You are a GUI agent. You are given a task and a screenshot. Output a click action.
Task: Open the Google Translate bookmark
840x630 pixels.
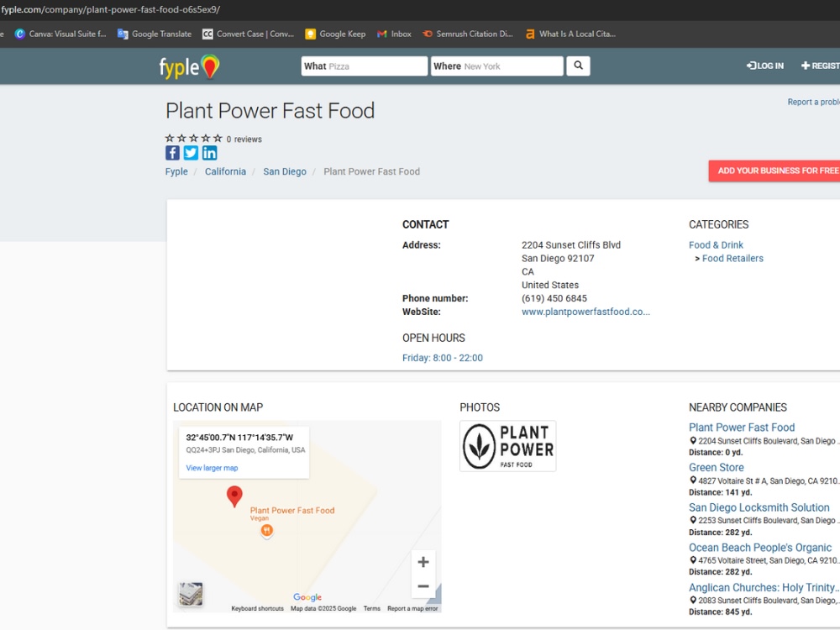tap(155, 34)
